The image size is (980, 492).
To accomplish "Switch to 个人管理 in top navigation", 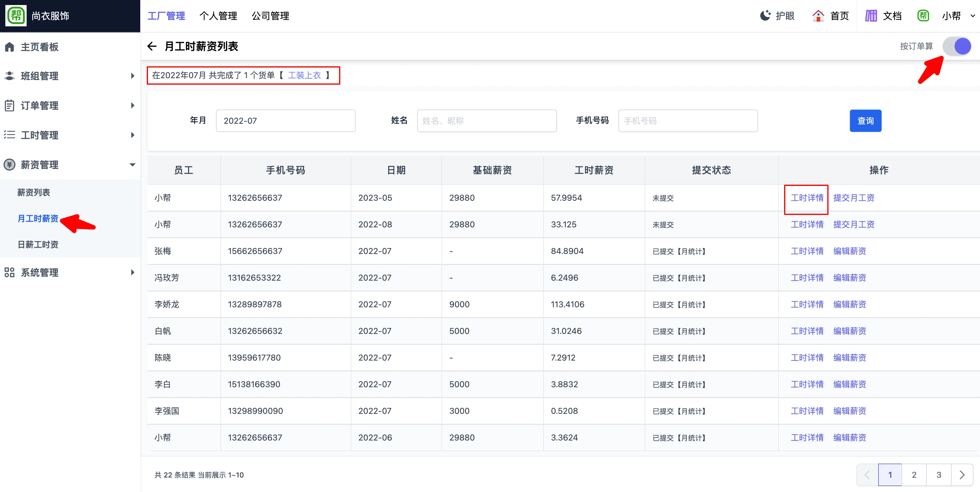I will coord(218,16).
